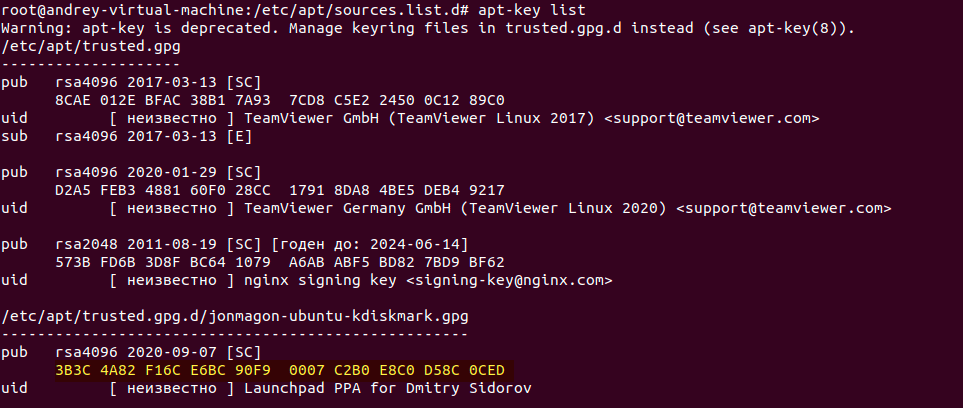This screenshot has height=408, width=963.
Task: Click the fingerprint starting with D2A5 FEB3
Action: [x=280, y=190]
